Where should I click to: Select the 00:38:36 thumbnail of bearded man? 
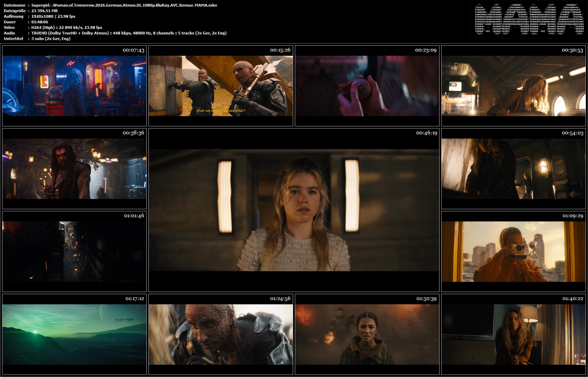coord(74,168)
